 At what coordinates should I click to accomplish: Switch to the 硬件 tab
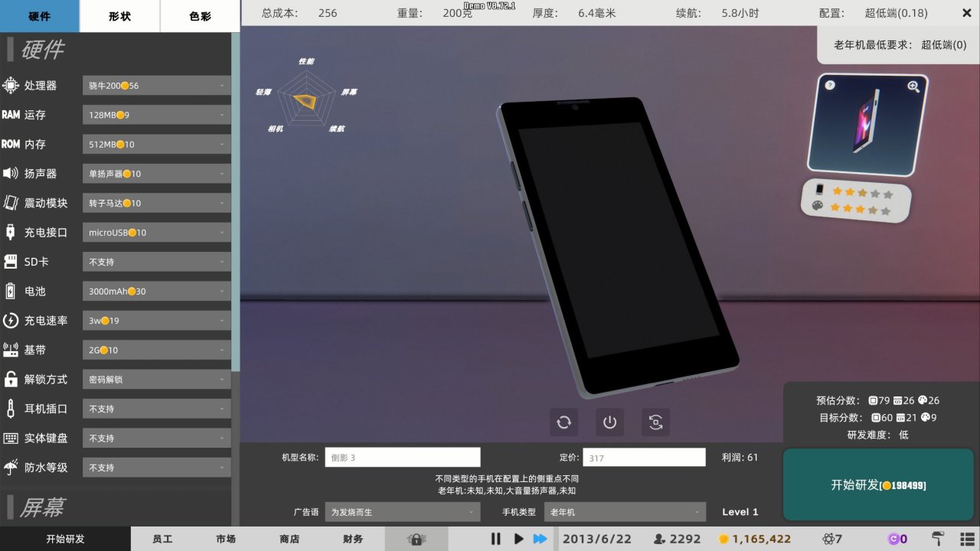[40, 16]
